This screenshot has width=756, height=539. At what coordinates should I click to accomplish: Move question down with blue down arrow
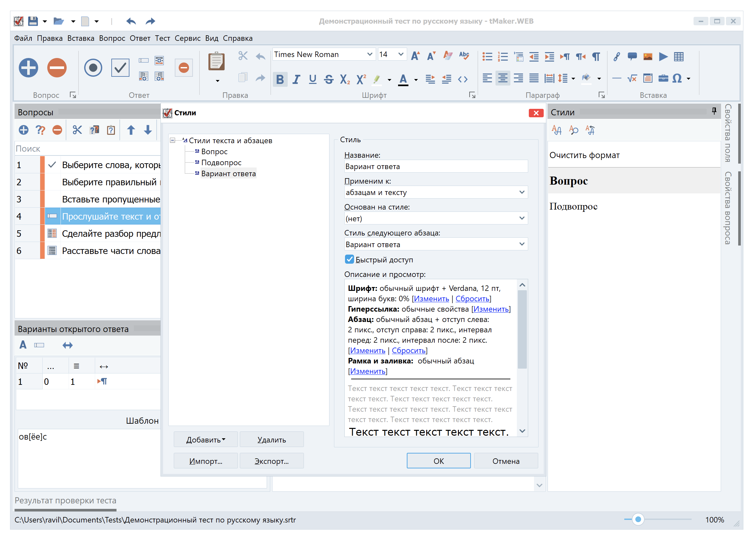(x=148, y=130)
